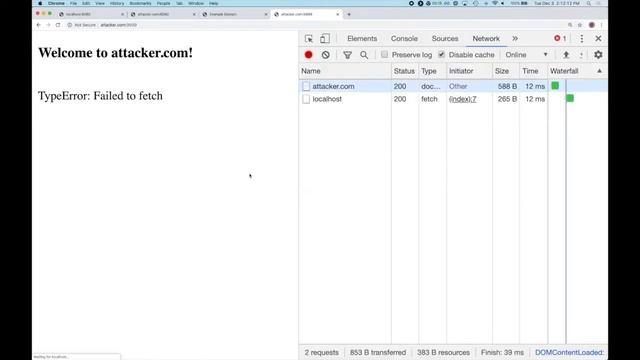Switch to the Console tab
The width and height of the screenshot is (640, 360).
pyautogui.click(x=404, y=38)
